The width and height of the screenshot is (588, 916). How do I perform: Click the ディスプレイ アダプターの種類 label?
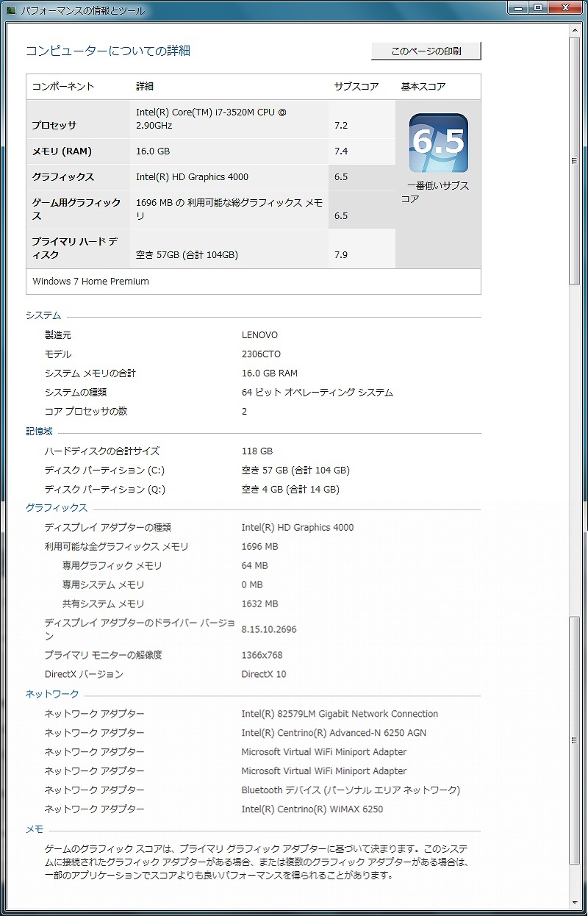coord(108,528)
